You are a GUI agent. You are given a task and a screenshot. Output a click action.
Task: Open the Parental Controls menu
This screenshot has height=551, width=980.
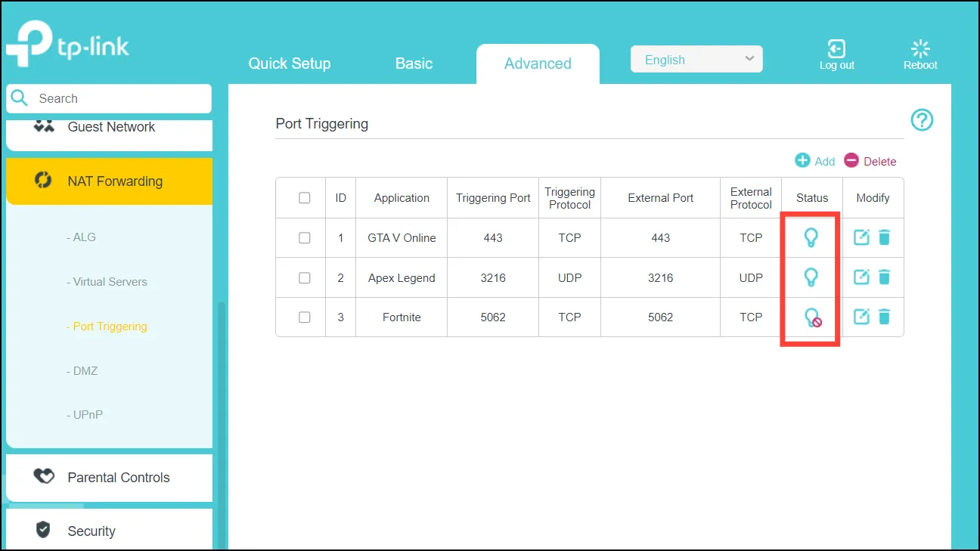[x=109, y=478]
